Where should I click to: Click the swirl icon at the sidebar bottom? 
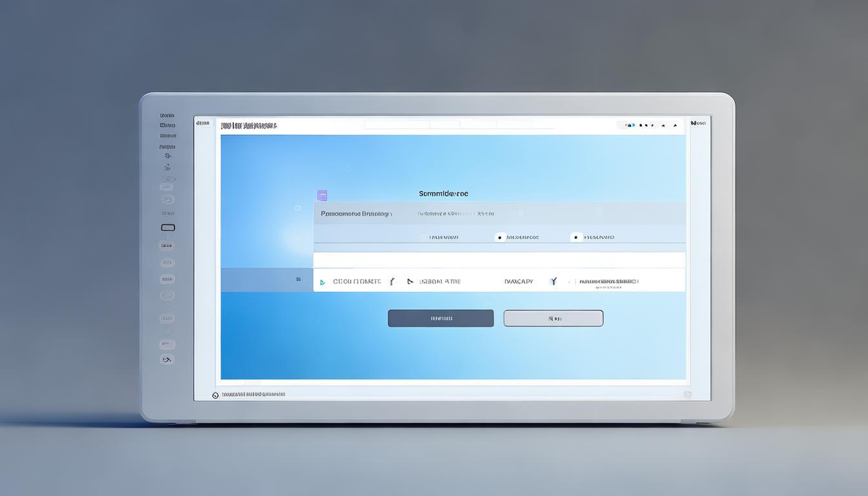click(x=167, y=360)
